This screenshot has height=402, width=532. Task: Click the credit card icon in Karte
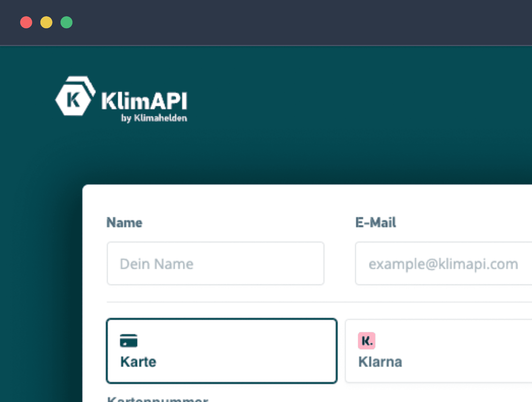click(128, 341)
